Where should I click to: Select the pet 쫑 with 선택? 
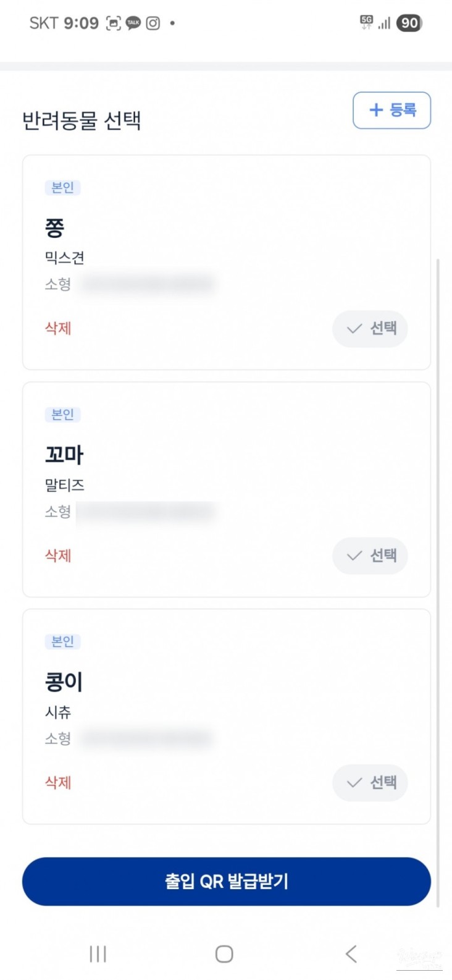(x=370, y=329)
